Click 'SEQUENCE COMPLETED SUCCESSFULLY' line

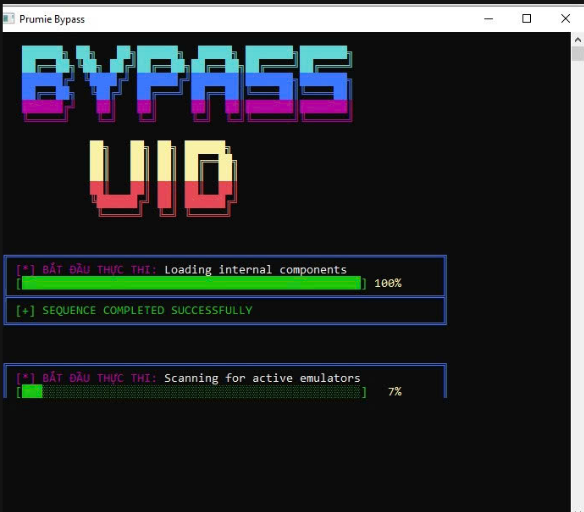(x=134, y=310)
